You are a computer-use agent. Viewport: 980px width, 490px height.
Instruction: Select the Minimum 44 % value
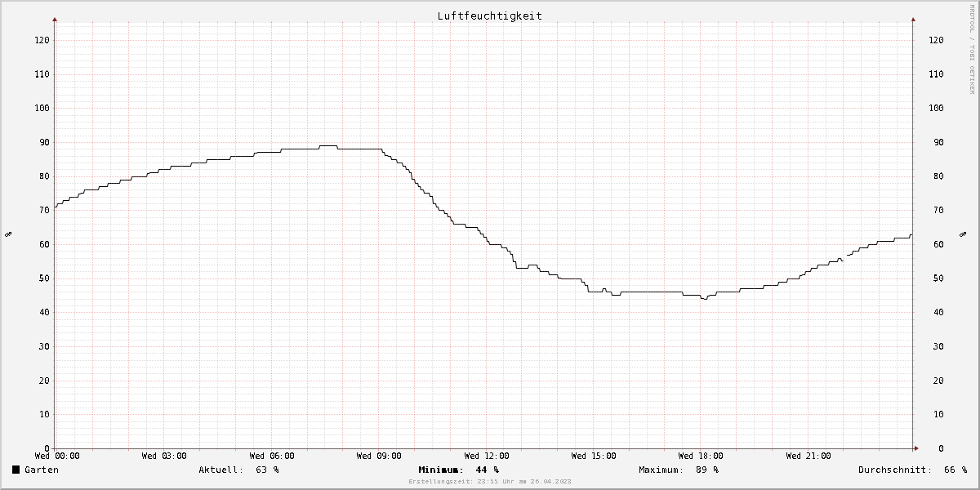pos(488,470)
